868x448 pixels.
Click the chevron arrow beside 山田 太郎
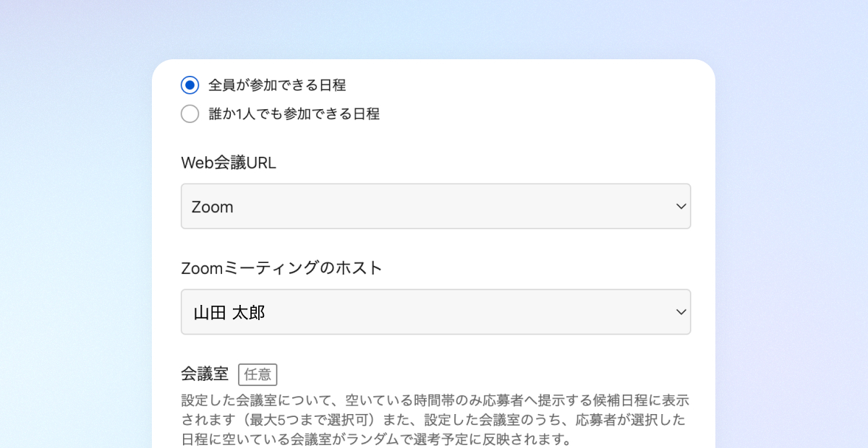(x=680, y=312)
